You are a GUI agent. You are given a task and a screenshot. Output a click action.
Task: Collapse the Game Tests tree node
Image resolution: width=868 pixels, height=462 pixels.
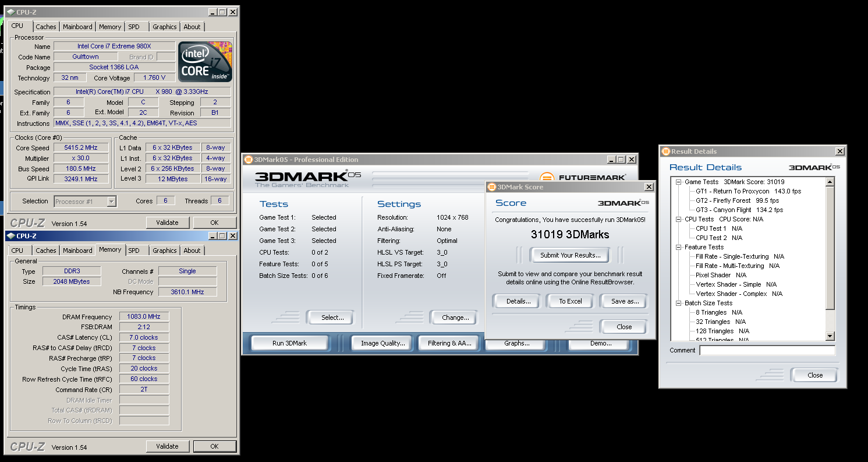[x=679, y=182]
